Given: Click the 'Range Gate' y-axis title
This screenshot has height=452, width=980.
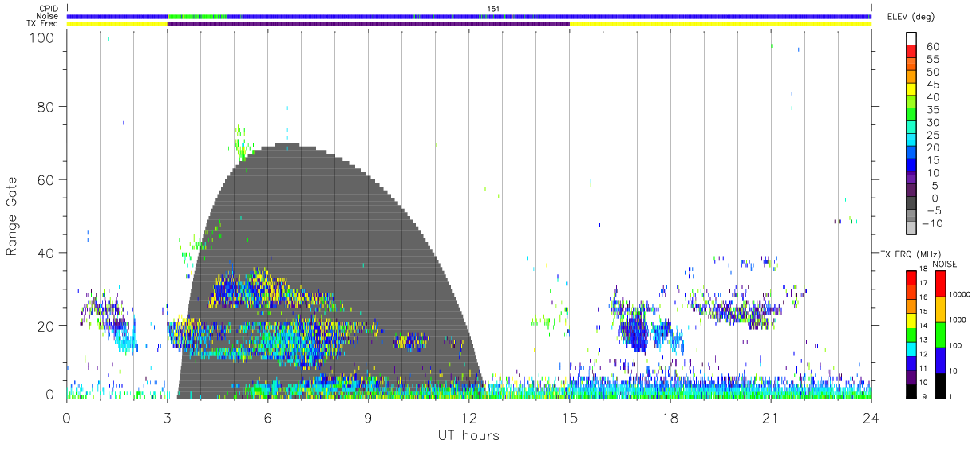Looking at the screenshot, I should [x=12, y=216].
